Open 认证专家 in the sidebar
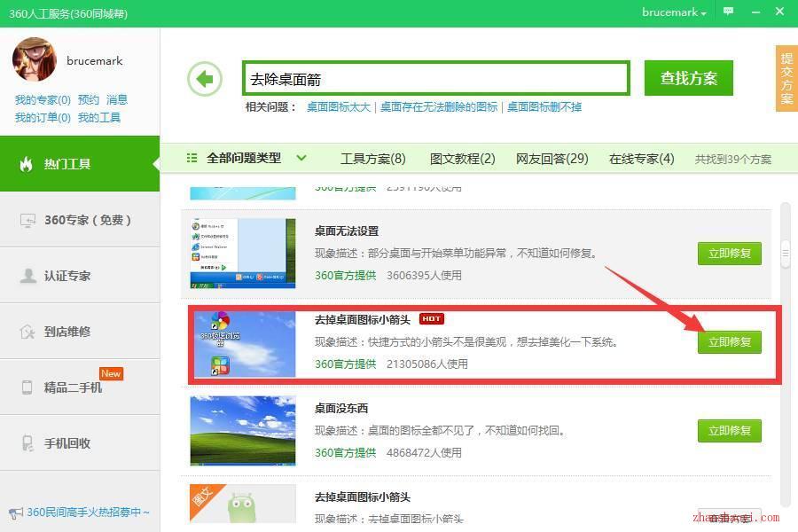Screen dimensions: 798x532 (x=80, y=276)
